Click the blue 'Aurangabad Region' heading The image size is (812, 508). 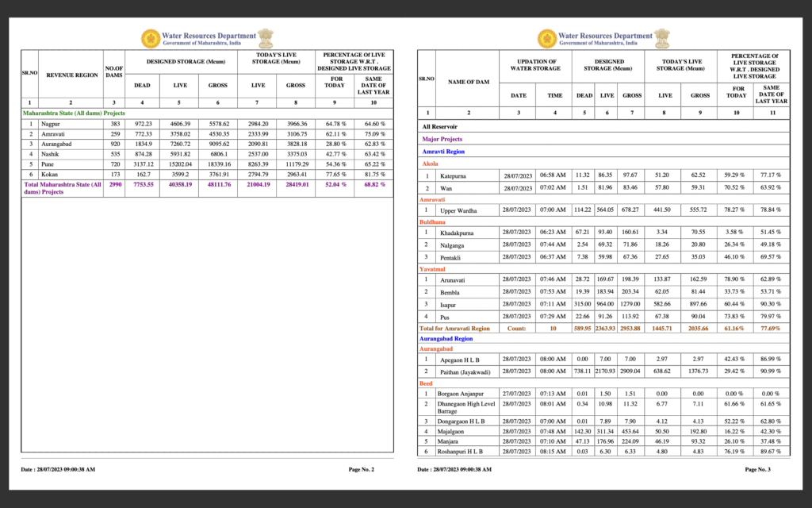(446, 338)
